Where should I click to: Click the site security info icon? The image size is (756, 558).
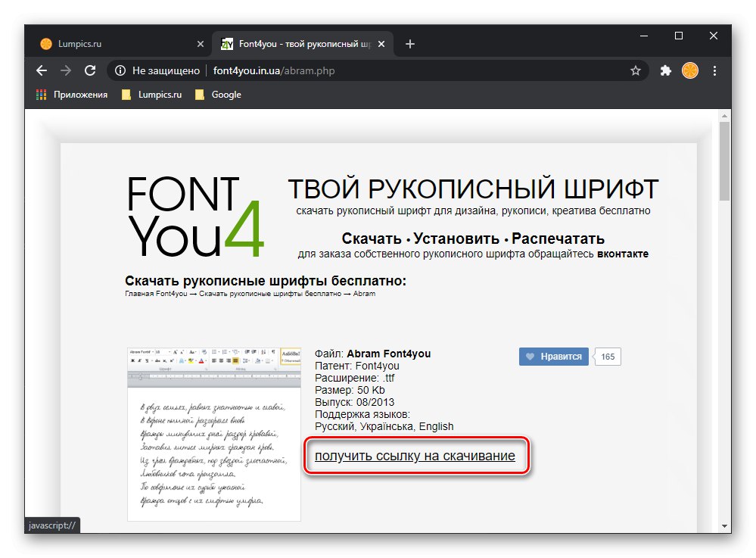[x=122, y=70]
